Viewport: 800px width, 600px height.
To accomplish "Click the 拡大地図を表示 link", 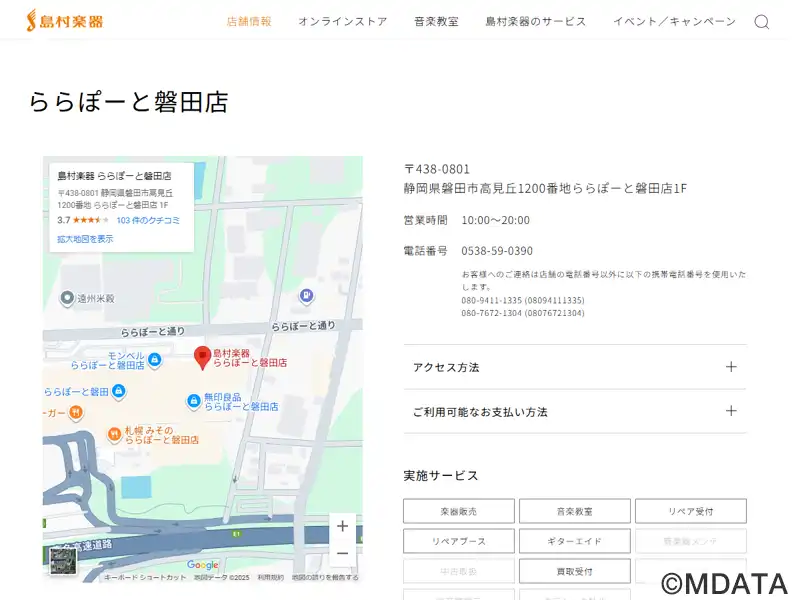I will (x=85, y=239).
